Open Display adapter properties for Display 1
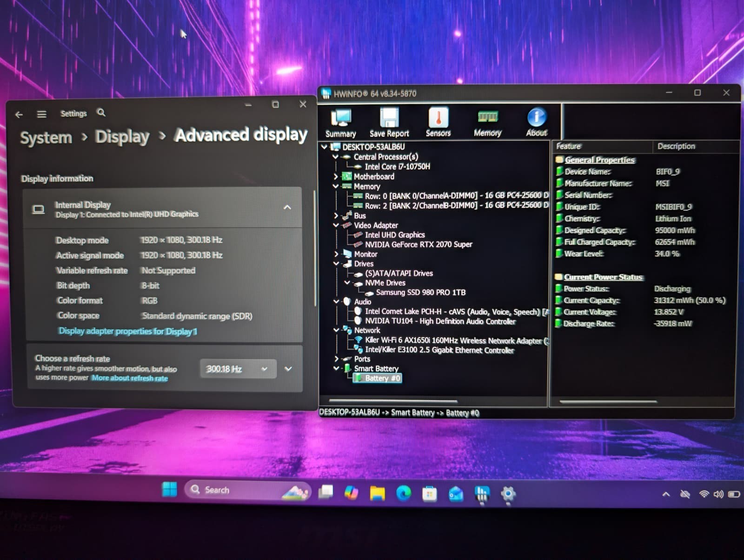744x560 pixels. coord(128,331)
